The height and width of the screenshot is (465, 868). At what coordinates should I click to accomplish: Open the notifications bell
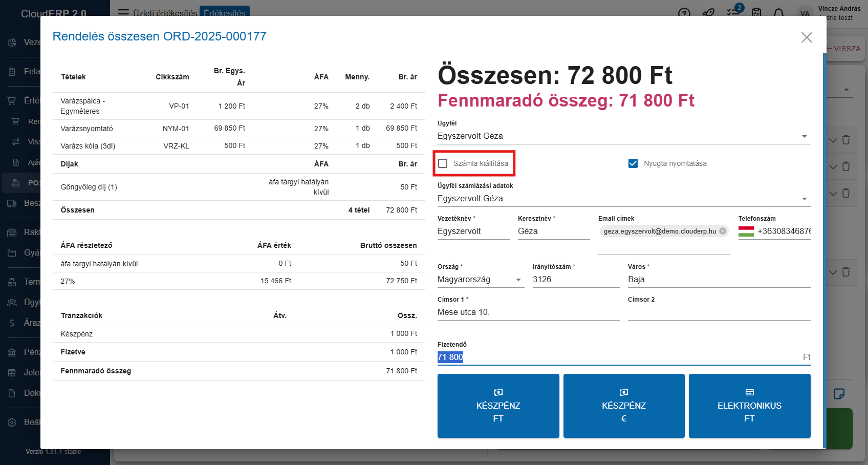[x=778, y=12]
